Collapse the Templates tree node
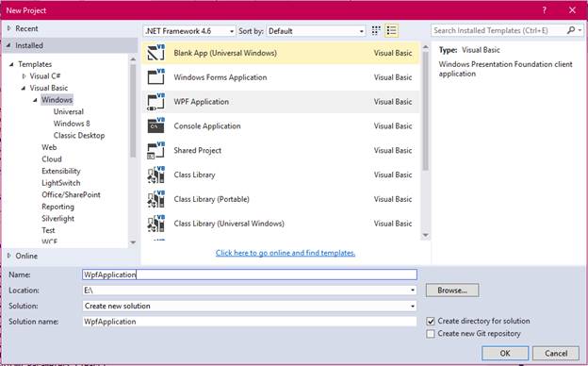 click(x=11, y=64)
